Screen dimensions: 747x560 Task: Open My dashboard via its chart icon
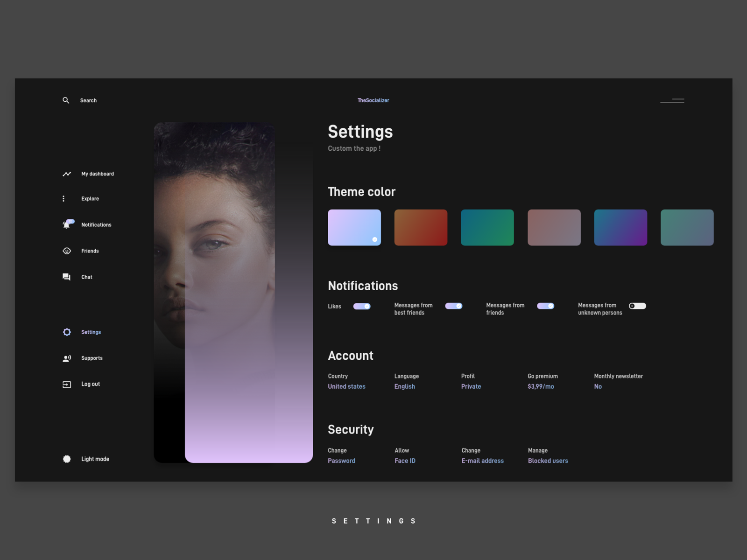click(66, 173)
